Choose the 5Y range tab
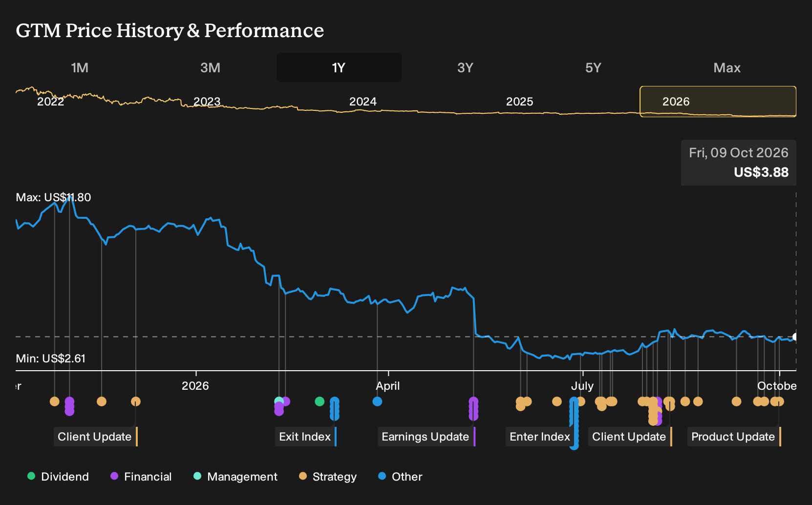Screen dimensions: 812x505 click(593, 67)
